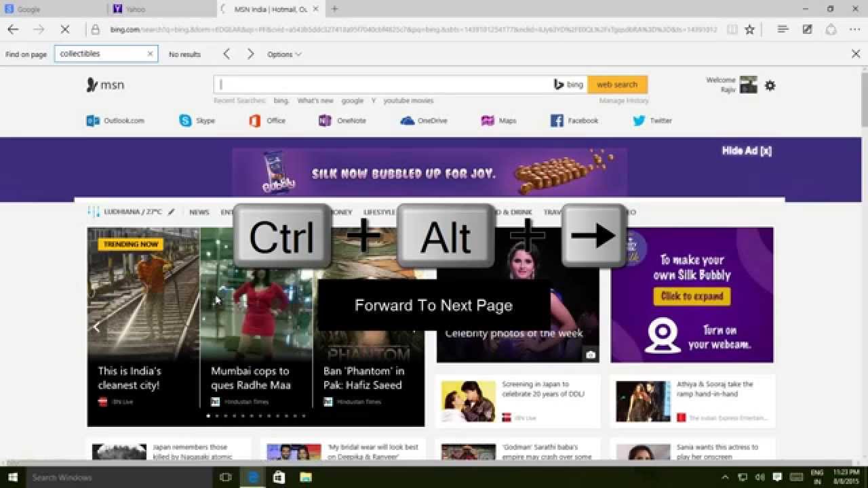Viewport: 868px width, 488px height.
Task: Open Twitter shortcut
Action: 652,121
